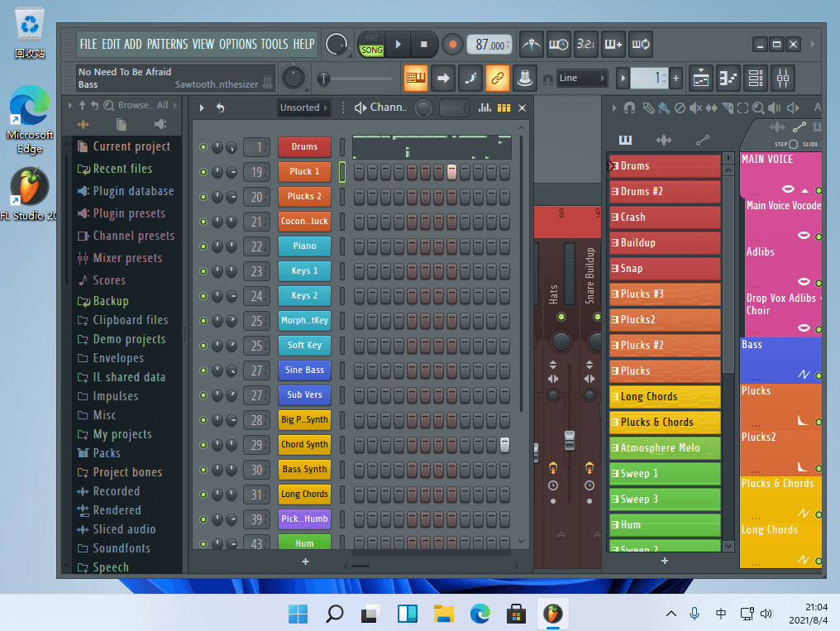The height and width of the screenshot is (631, 840).
Task: Open the OPTIONS menu
Action: coord(238,45)
